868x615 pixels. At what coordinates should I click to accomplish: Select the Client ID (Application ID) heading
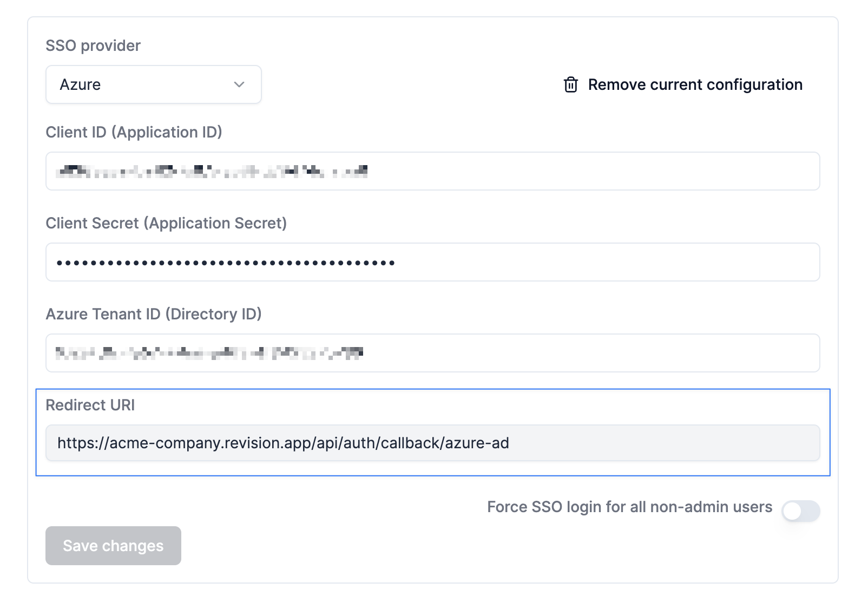click(134, 132)
